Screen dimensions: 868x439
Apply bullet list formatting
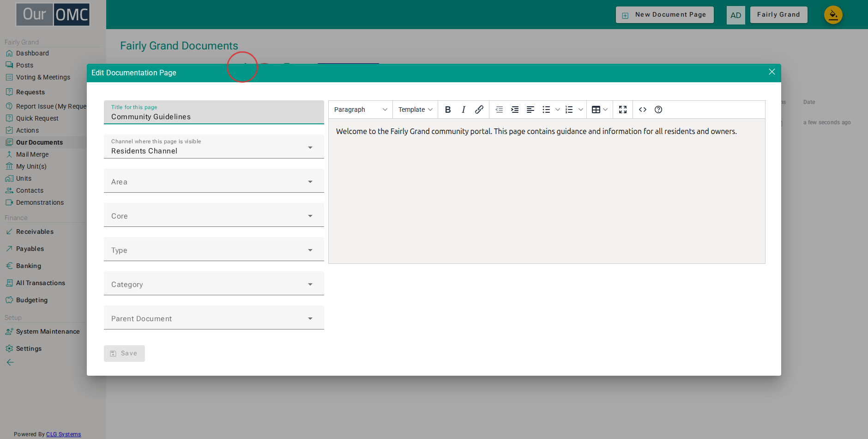click(x=546, y=110)
